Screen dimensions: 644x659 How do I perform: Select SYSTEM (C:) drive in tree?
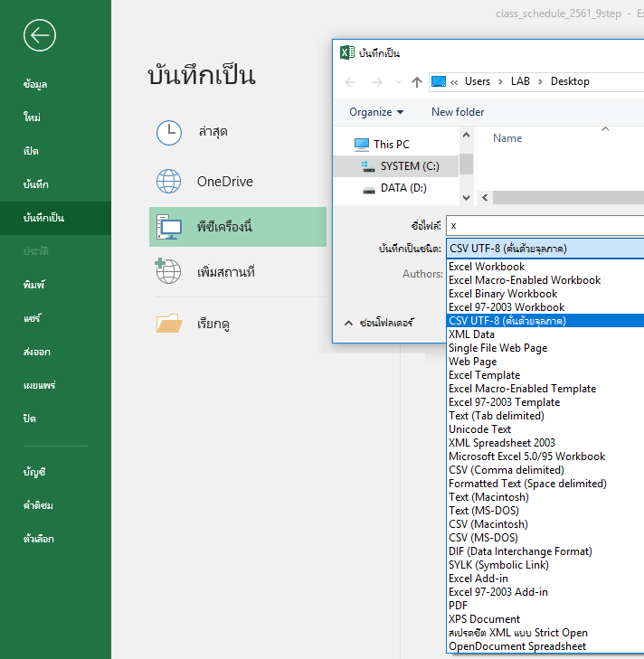pyautogui.click(x=409, y=166)
